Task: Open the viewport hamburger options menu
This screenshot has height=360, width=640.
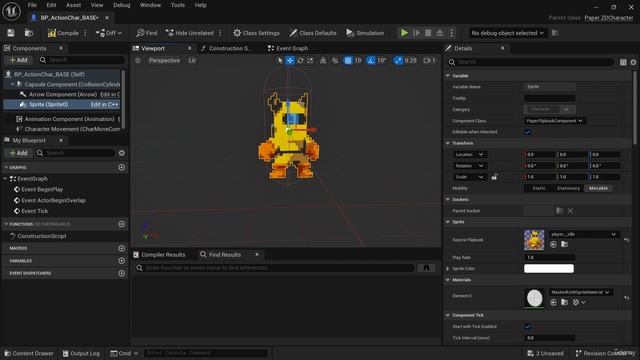Action: (x=138, y=60)
